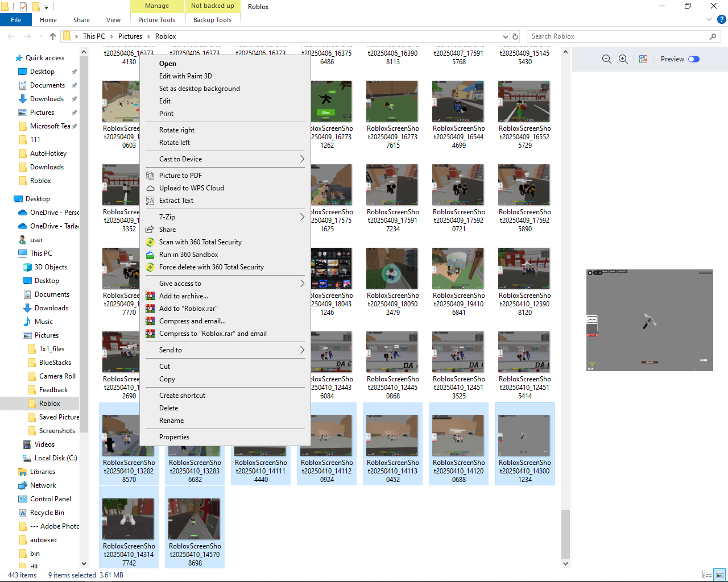
Task: Click breadcrumb chevron after This PC
Action: pyautogui.click(x=111, y=36)
